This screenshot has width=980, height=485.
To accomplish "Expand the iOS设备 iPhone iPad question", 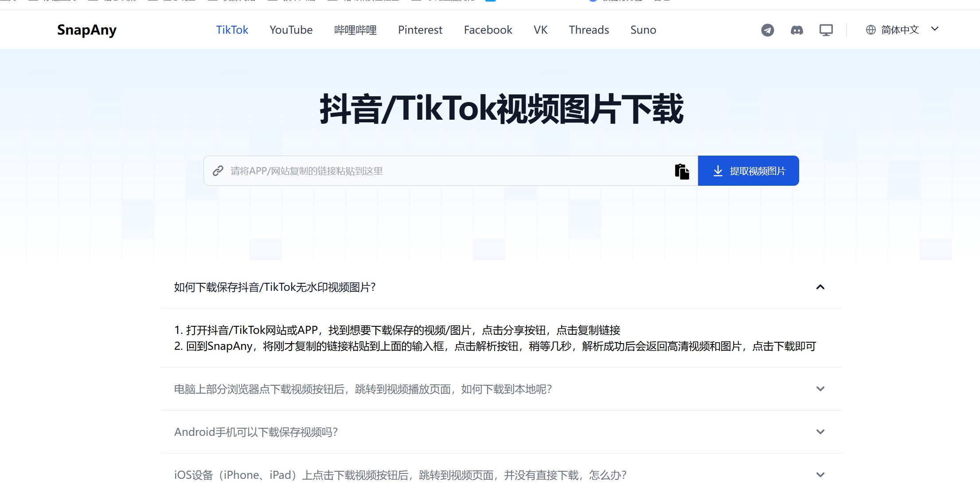I will [x=501, y=474].
